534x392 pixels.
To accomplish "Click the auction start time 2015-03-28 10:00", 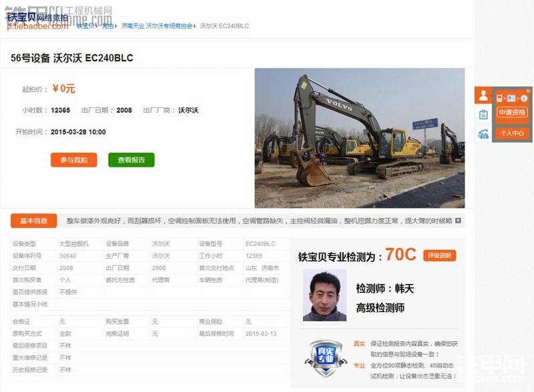I will point(78,132).
